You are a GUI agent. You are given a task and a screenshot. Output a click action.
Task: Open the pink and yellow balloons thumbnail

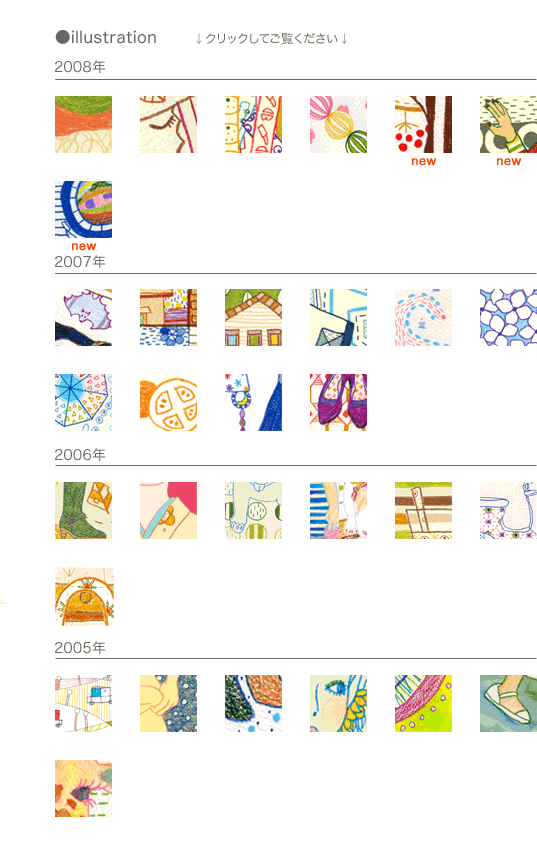[338, 124]
